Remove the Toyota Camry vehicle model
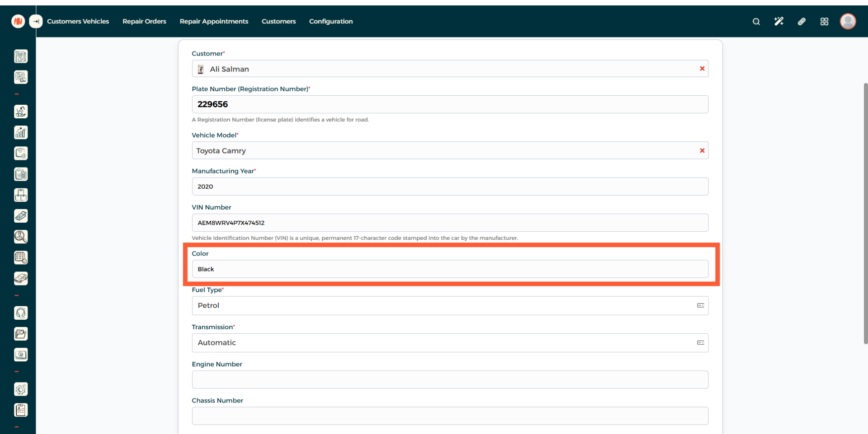This screenshot has width=868, height=434. [702, 151]
